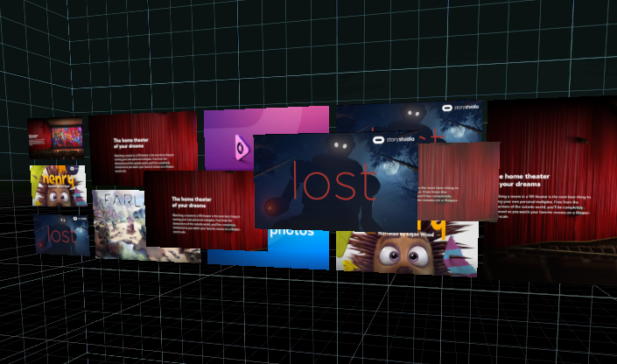Select the small 'henry' thumbnail above small lost
Screen dimensions: 617x364
59,185
